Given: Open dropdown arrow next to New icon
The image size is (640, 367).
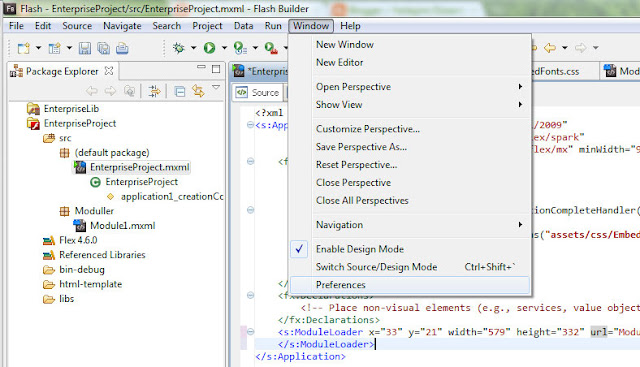Looking at the screenshot, I should (x=38, y=48).
